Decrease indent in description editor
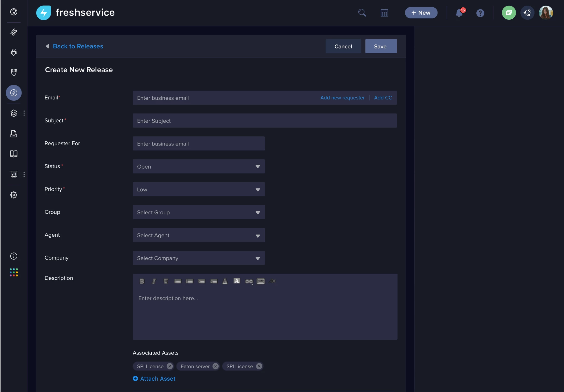The height and width of the screenshot is (392, 564). (201, 281)
